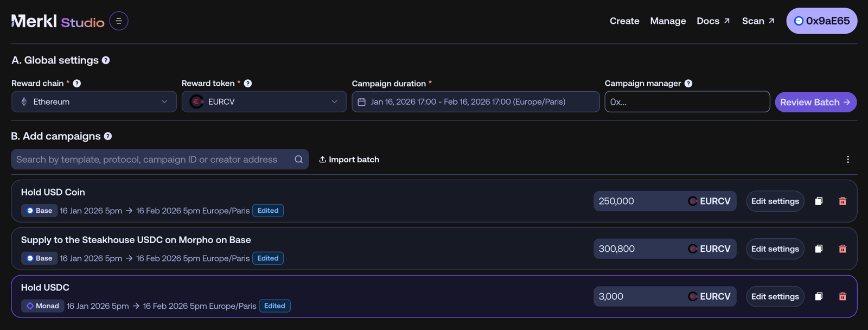Open the hamburger menu beside Merkl Studio
The width and height of the screenshot is (868, 330).
[x=119, y=21]
